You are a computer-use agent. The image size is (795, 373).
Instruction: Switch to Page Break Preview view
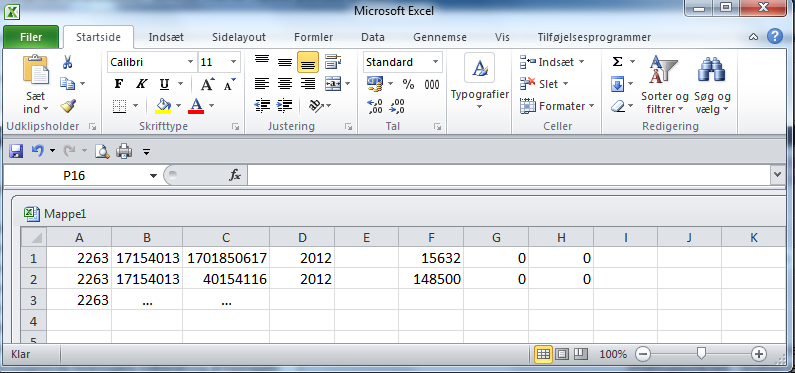click(x=580, y=354)
